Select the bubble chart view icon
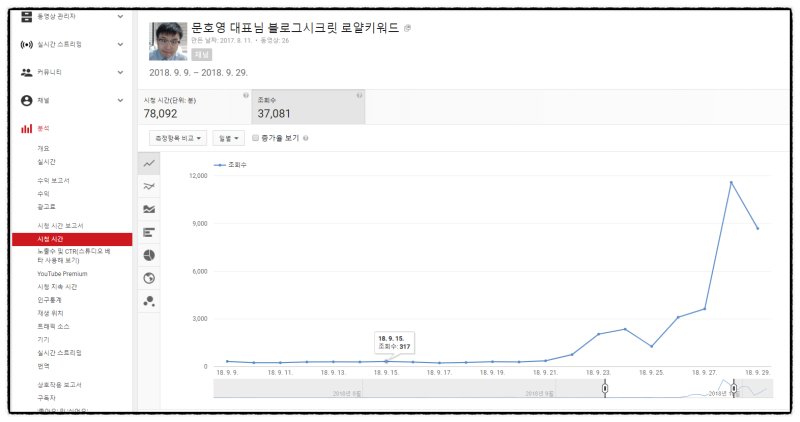Viewport: 800px width, 422px height. (149, 301)
